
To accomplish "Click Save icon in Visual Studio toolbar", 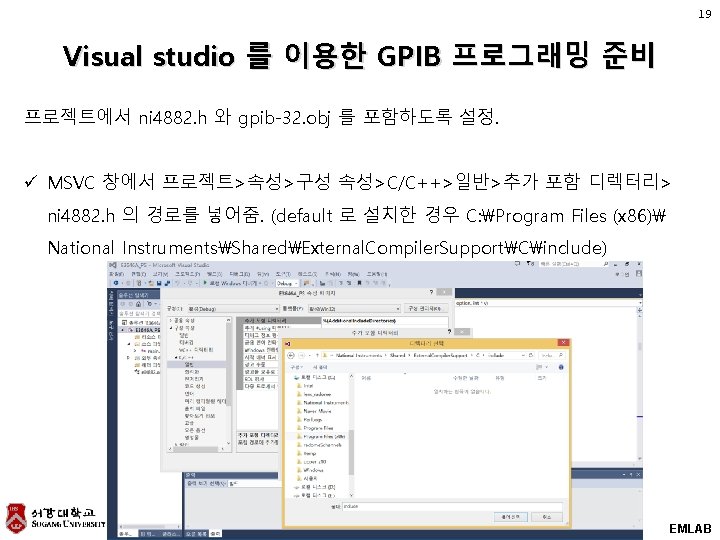I will (159, 283).
